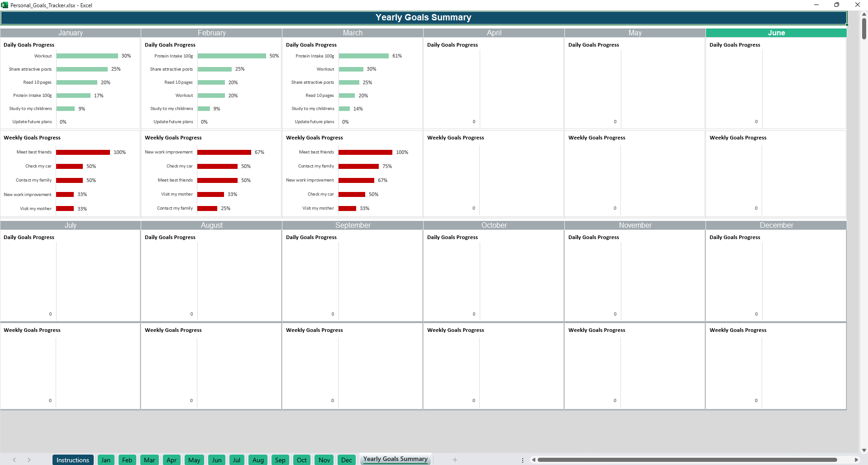Image resolution: width=868 pixels, height=465 pixels.
Task: Click the vertical scrollbar thumb
Action: coord(864,28)
